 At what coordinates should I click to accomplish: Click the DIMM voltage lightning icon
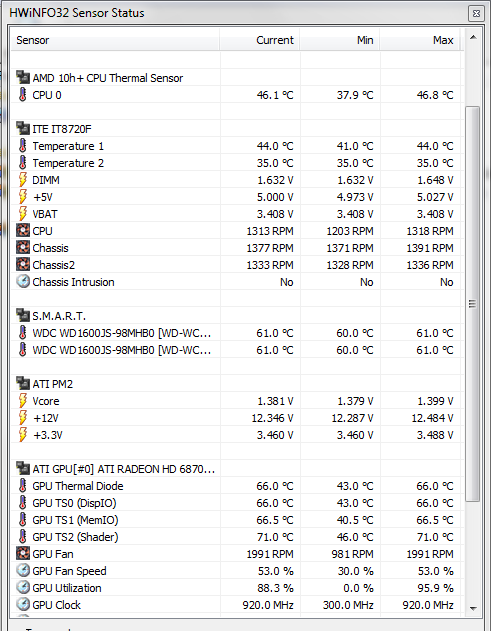(23, 180)
